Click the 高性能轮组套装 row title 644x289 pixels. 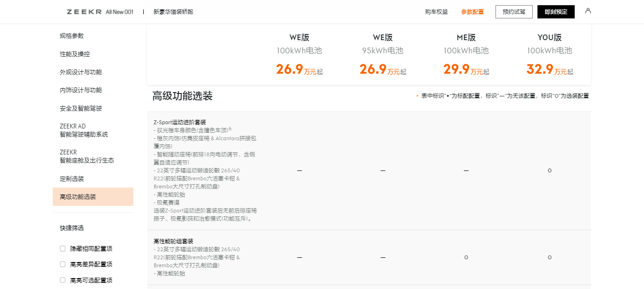[173, 241]
